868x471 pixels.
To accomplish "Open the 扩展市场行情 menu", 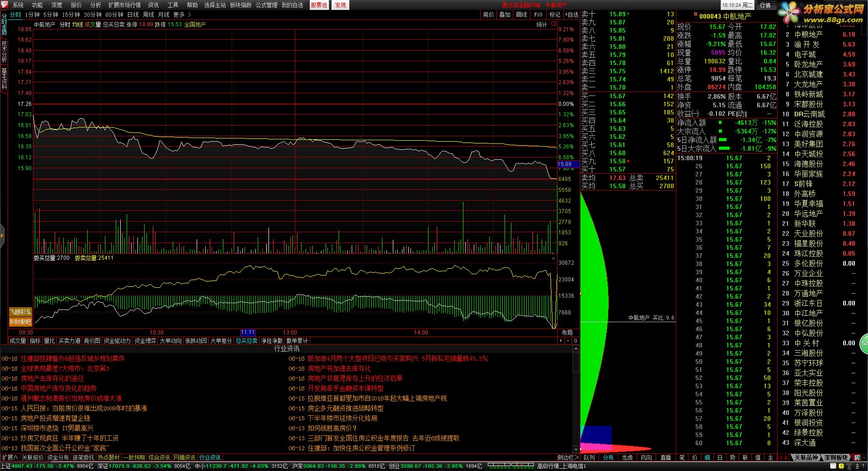I will pyautogui.click(x=125, y=5).
